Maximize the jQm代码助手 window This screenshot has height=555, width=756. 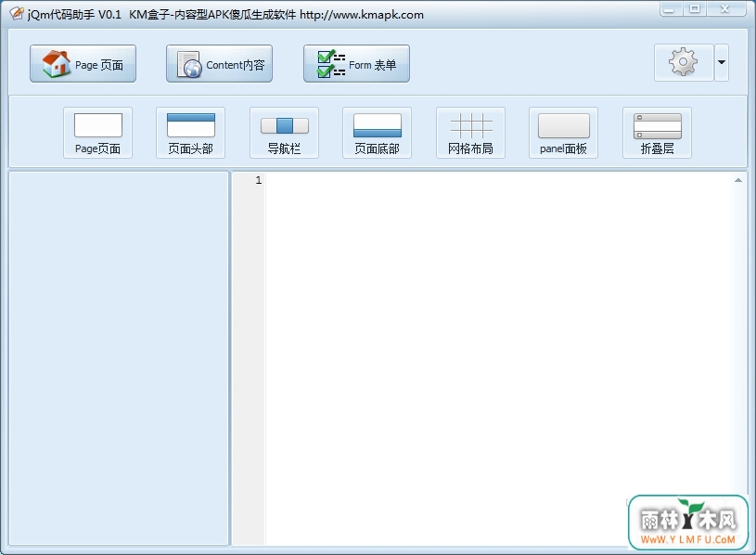[x=694, y=8]
